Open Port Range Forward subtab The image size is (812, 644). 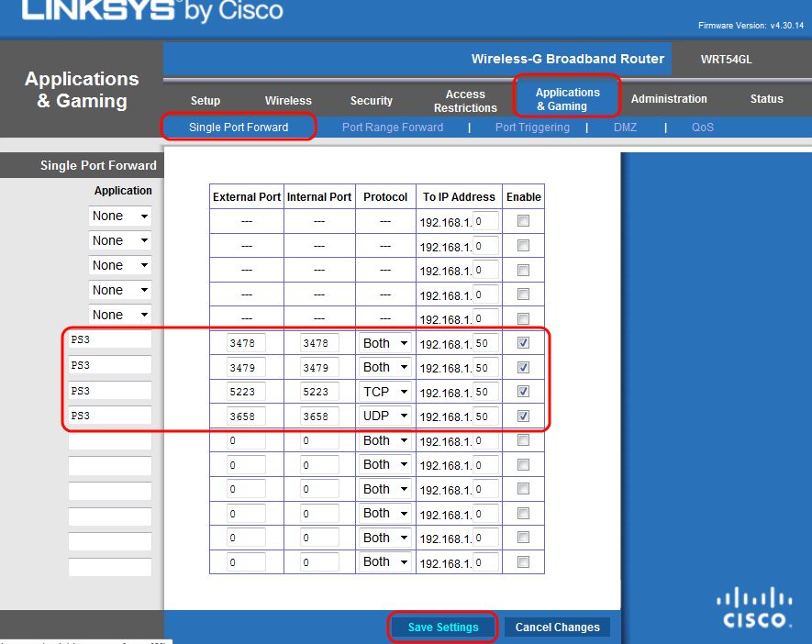[x=393, y=128]
